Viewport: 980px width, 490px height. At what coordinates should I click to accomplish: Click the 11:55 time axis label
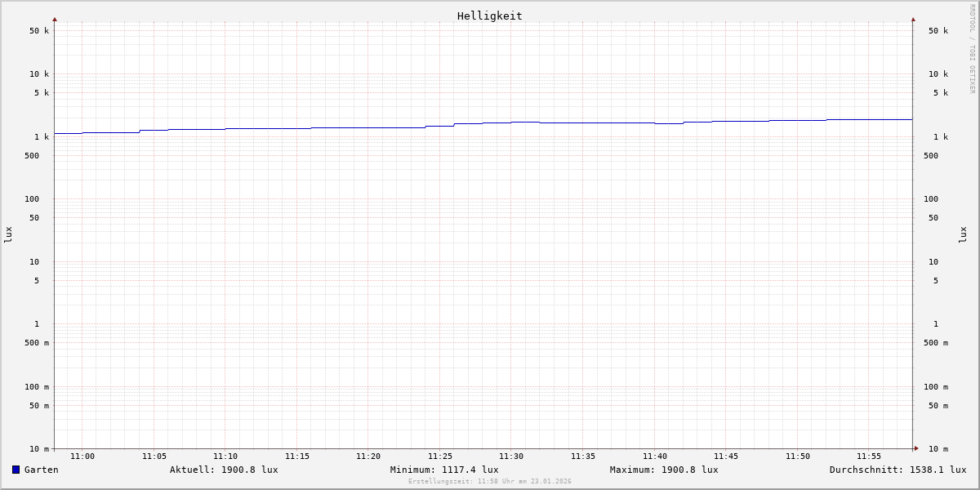pos(869,457)
